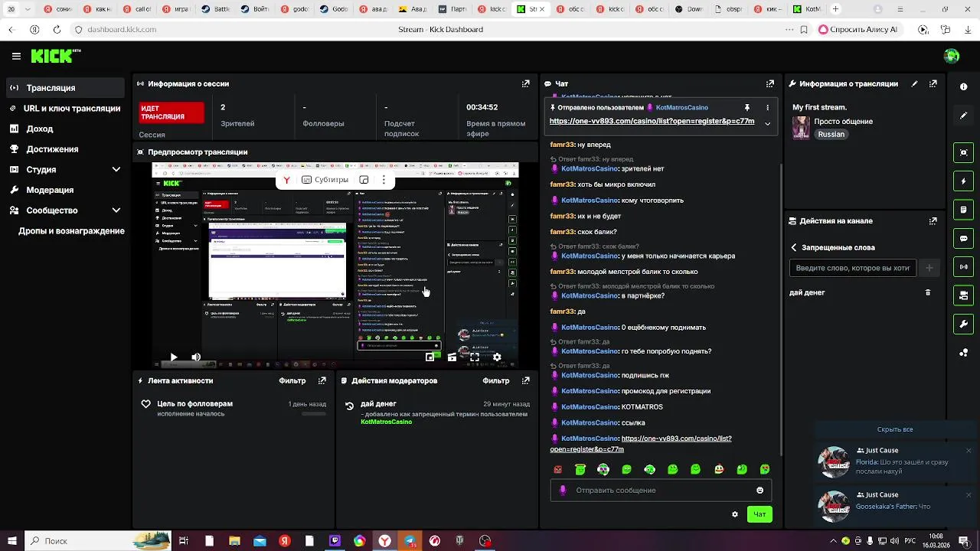Click the pencil icon in right rail
The image size is (980, 551).
964,116
